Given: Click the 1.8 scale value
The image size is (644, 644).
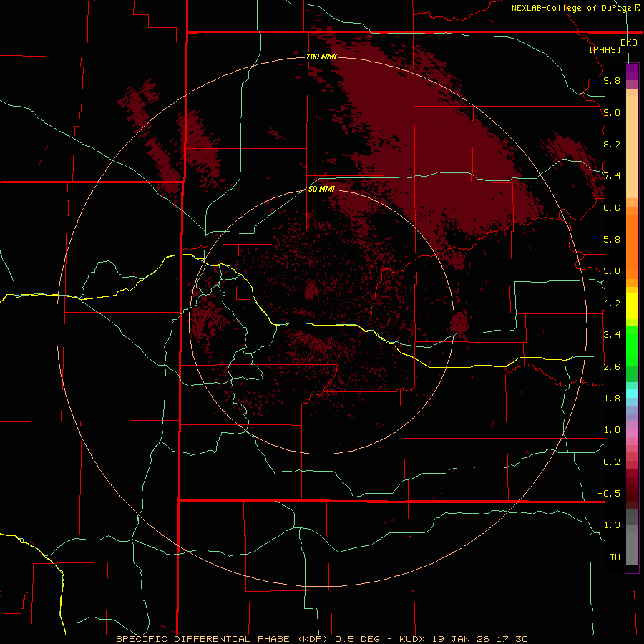Looking at the screenshot, I should coord(612,399).
